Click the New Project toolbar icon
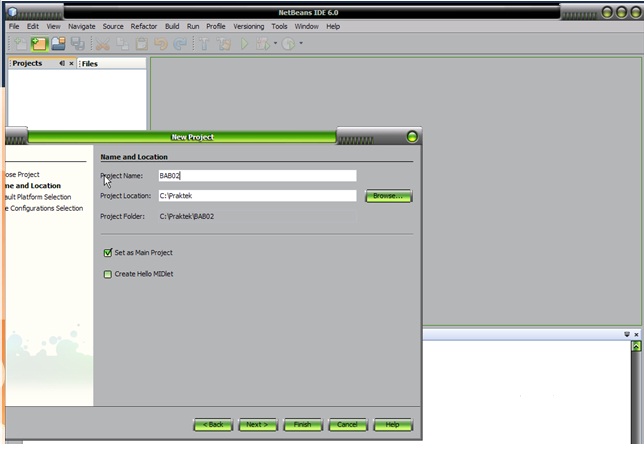The image size is (644, 454). click(x=39, y=44)
